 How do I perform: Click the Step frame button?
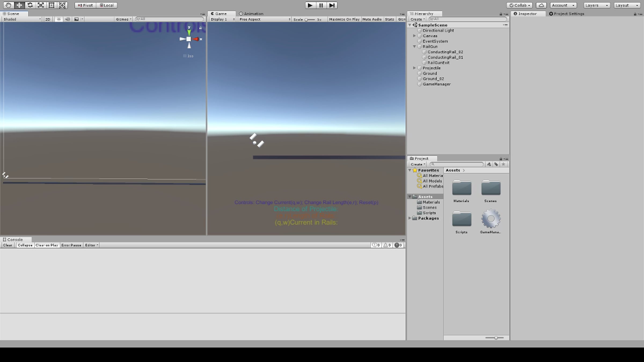pos(332,5)
